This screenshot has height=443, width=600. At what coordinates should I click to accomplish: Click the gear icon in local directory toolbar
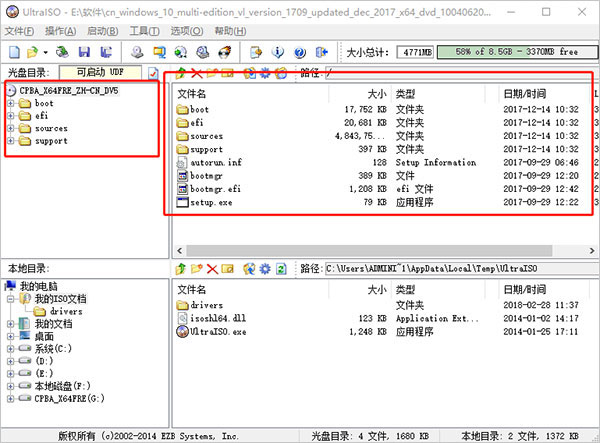point(265,269)
